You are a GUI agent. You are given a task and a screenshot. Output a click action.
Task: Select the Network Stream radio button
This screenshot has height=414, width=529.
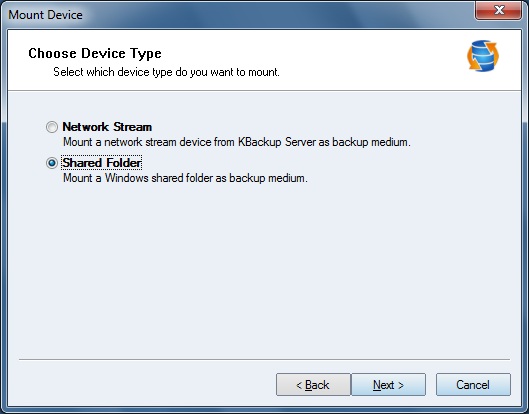tap(52, 127)
